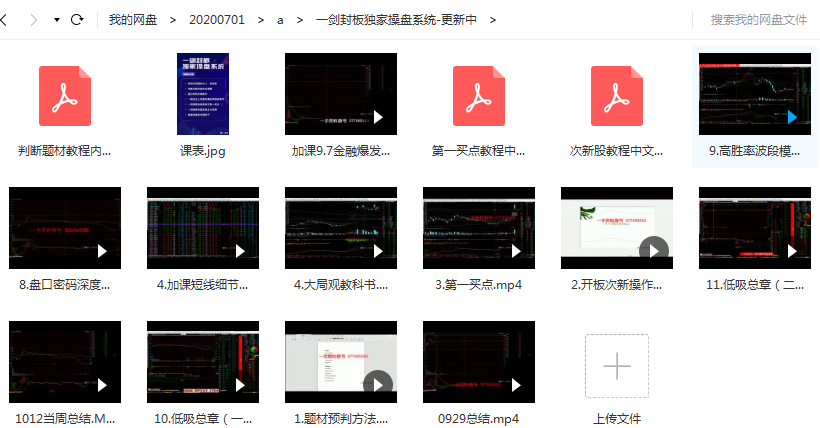This screenshot has height=428, width=820.
Task: Focus the 搜索我的网盘文件 search box
Action: (x=758, y=20)
